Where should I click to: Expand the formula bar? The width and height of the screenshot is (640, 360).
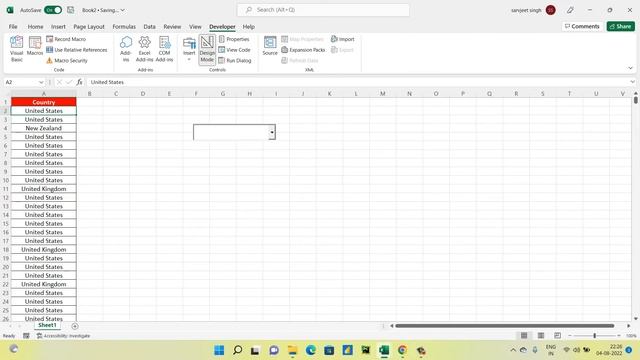632,82
